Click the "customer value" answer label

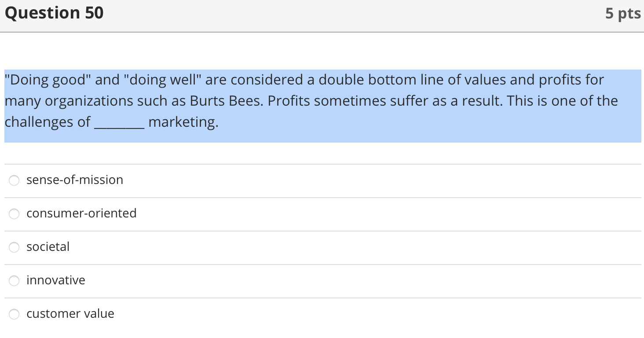click(70, 314)
